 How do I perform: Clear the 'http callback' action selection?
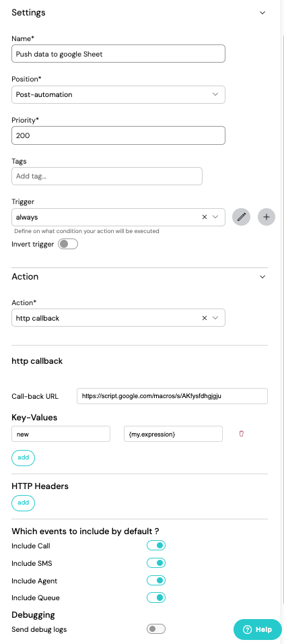205,318
